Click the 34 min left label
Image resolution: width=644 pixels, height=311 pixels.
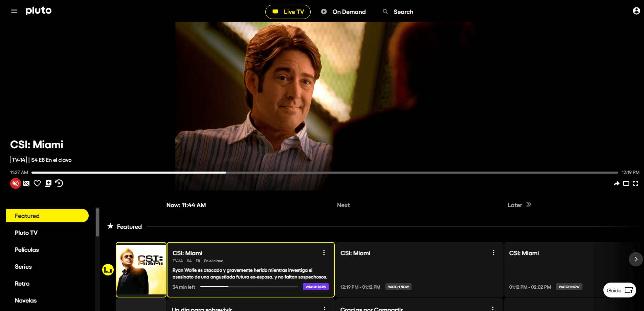tap(184, 287)
